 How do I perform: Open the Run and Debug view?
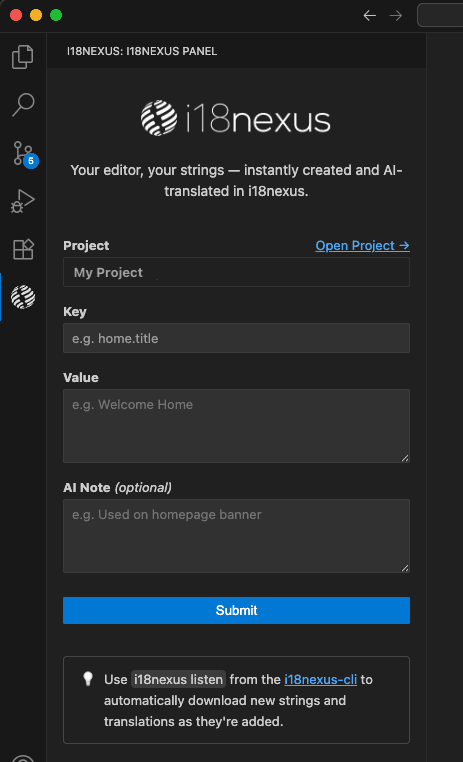[x=23, y=201]
